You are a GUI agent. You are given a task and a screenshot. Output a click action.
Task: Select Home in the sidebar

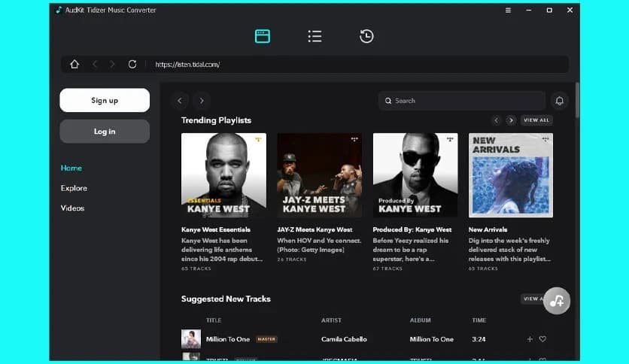pyautogui.click(x=71, y=168)
